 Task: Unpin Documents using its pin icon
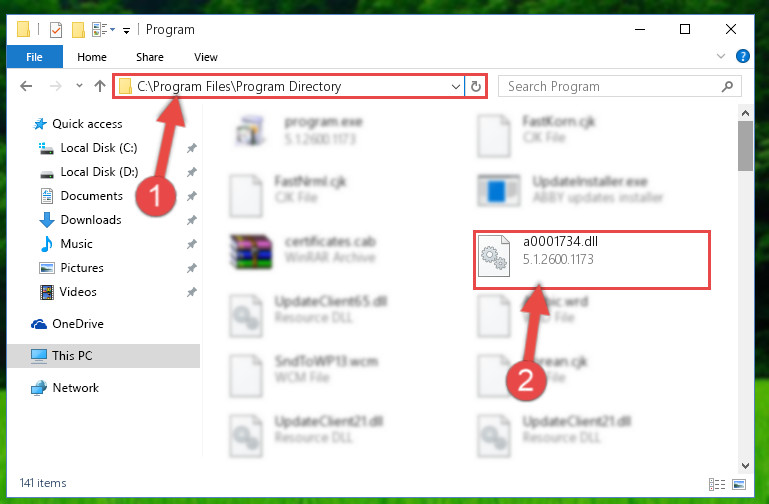(x=192, y=196)
